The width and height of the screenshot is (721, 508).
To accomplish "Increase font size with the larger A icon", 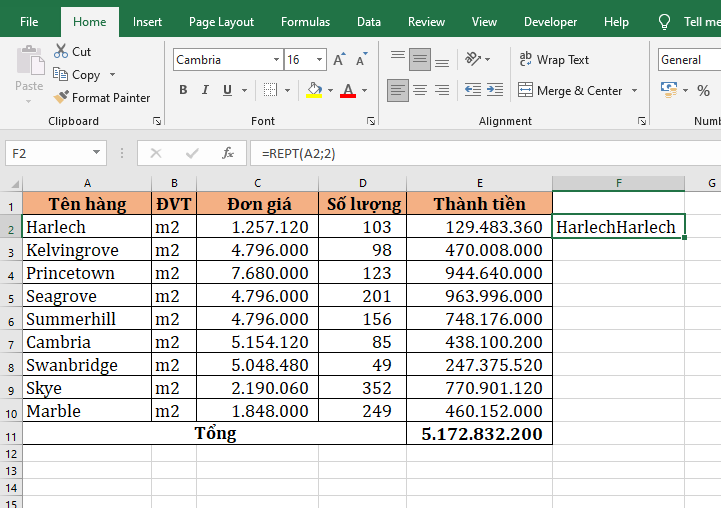I will point(340,60).
